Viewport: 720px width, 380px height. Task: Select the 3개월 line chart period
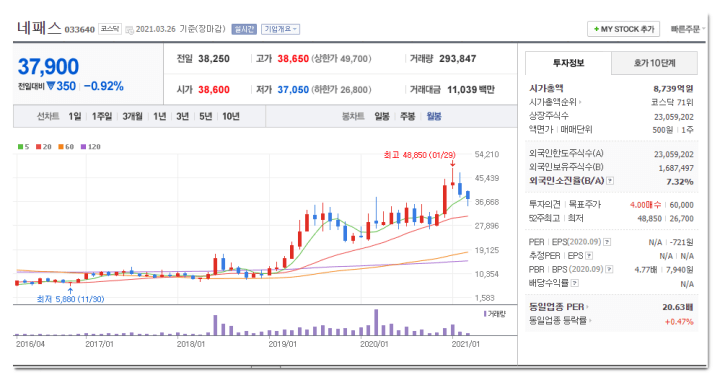(x=132, y=117)
